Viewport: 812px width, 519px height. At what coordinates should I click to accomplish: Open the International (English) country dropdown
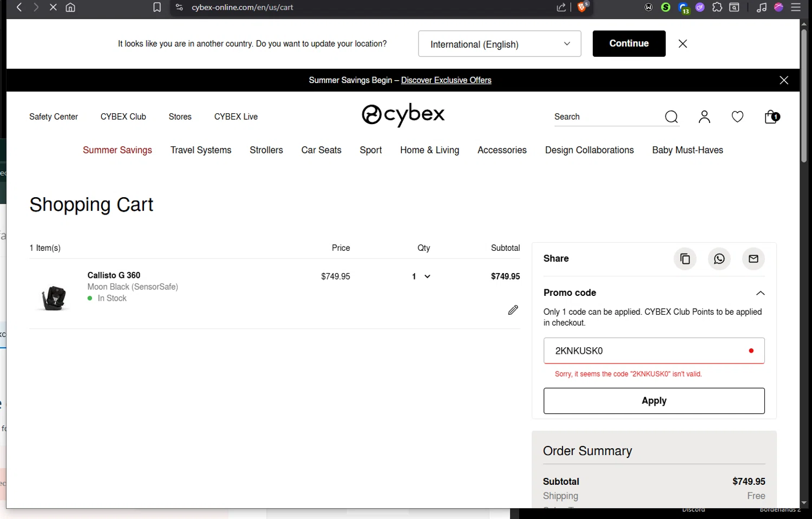[500, 44]
